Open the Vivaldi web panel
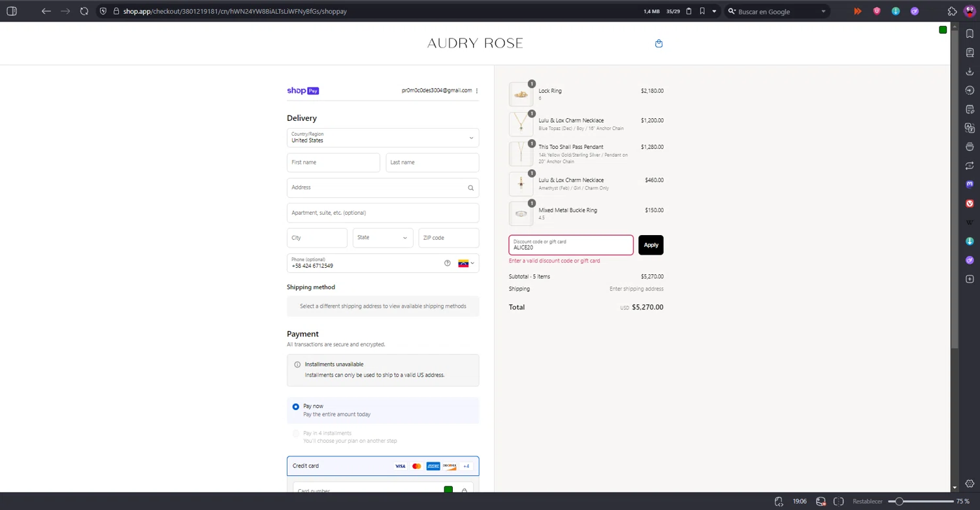 970,204
